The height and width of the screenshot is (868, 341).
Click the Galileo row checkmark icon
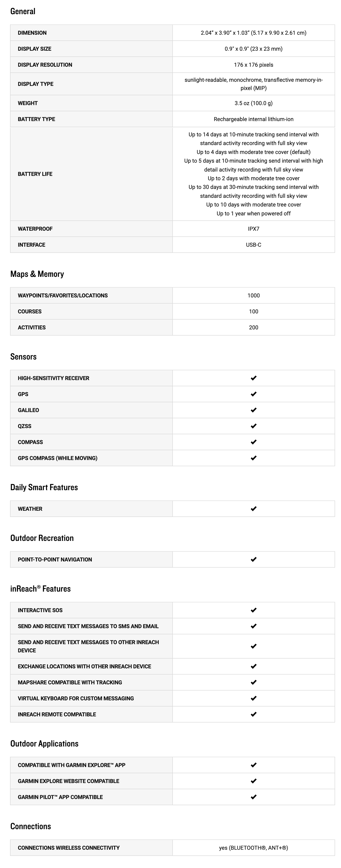click(x=254, y=410)
